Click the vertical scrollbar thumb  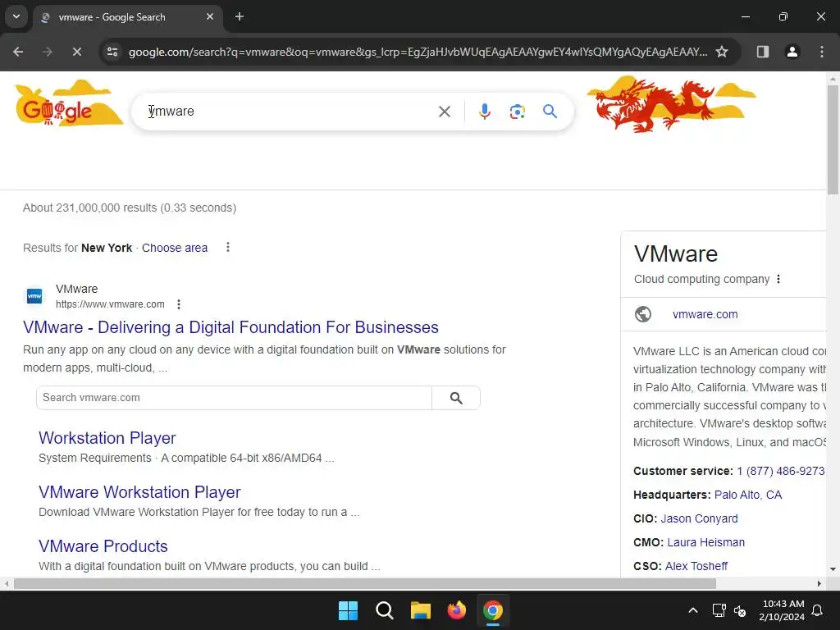coord(833,139)
